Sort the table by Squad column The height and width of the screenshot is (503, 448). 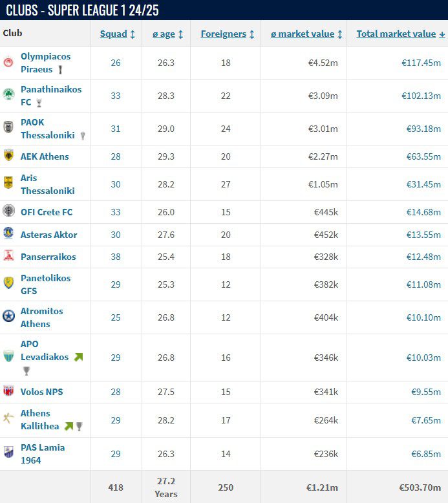click(117, 34)
